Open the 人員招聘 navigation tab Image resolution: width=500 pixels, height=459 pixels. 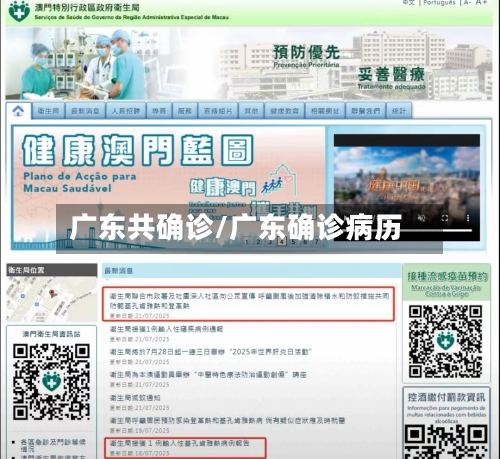pyautogui.click(x=126, y=111)
